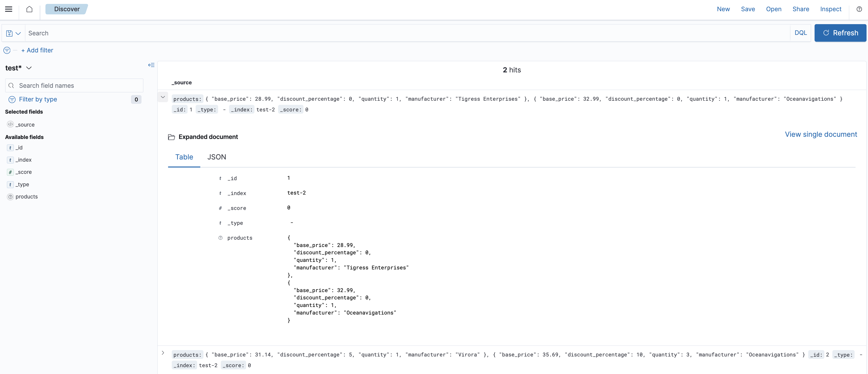Select the Table tab
Screen dimensions: 868x374
click(184, 157)
